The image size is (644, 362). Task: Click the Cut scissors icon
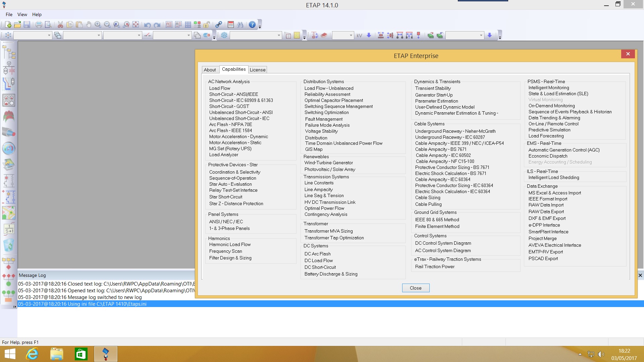click(60, 24)
